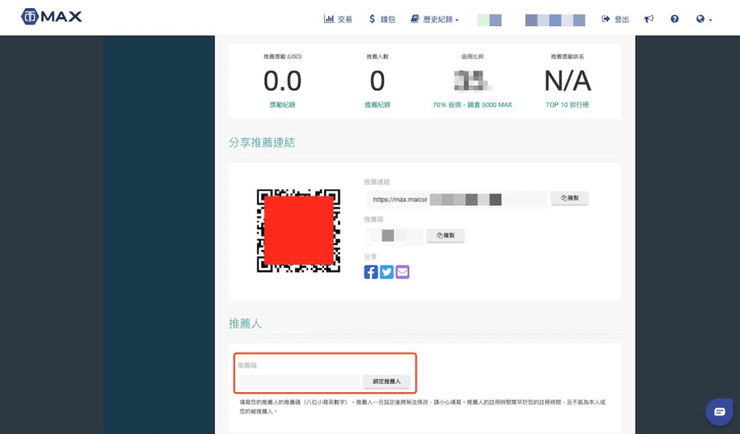This screenshot has width=740, height=434.
Task: Open the globe language dropdown
Action: coord(703,19)
